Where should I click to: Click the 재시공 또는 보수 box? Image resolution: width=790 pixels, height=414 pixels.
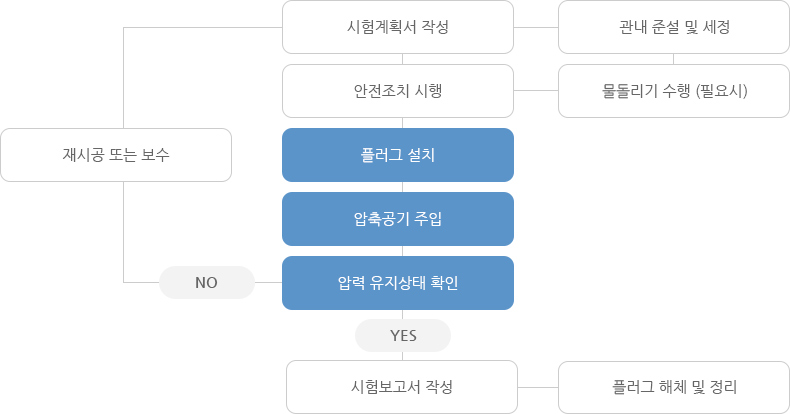(116, 155)
